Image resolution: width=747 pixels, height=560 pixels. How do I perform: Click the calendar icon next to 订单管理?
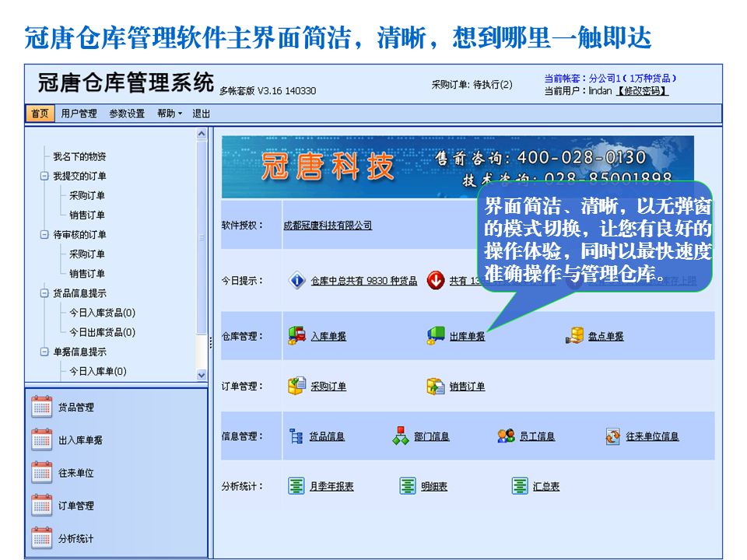point(42,506)
